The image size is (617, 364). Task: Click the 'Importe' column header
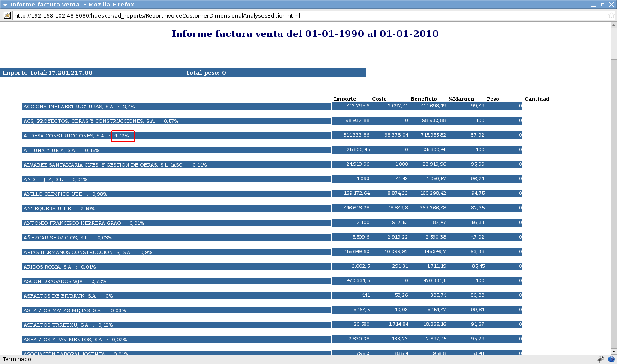[x=345, y=99]
